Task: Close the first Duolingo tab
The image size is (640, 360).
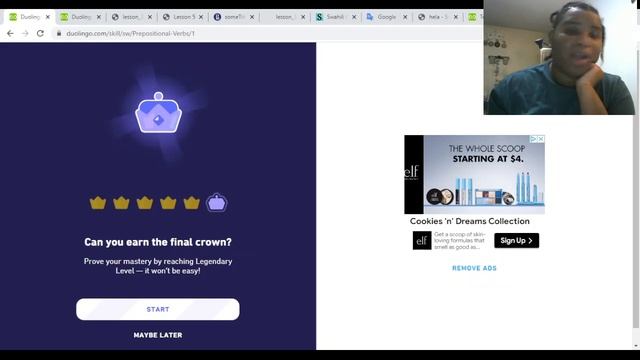Action: [x=48, y=17]
